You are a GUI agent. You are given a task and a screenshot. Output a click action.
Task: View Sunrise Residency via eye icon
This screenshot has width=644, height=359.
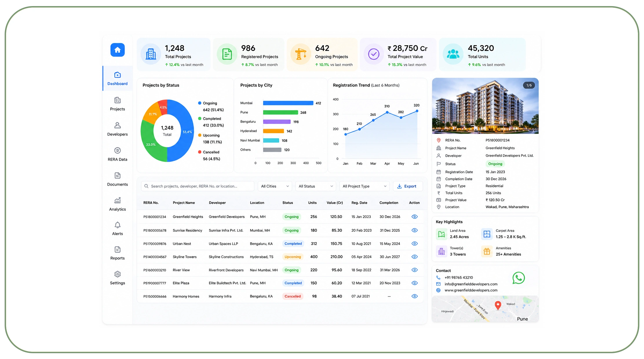click(415, 230)
